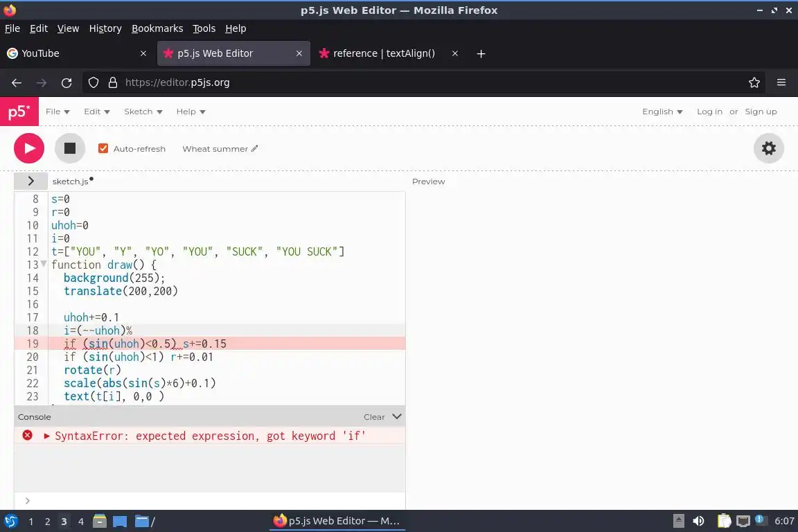Viewport: 798px width, 532px height.
Task: Click the red error icon in console
Action: point(28,435)
